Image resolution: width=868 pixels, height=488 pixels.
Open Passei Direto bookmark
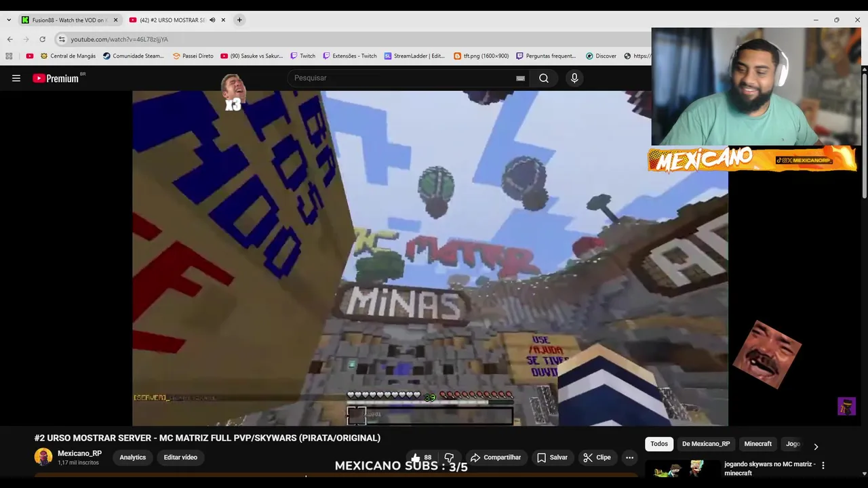pos(193,56)
